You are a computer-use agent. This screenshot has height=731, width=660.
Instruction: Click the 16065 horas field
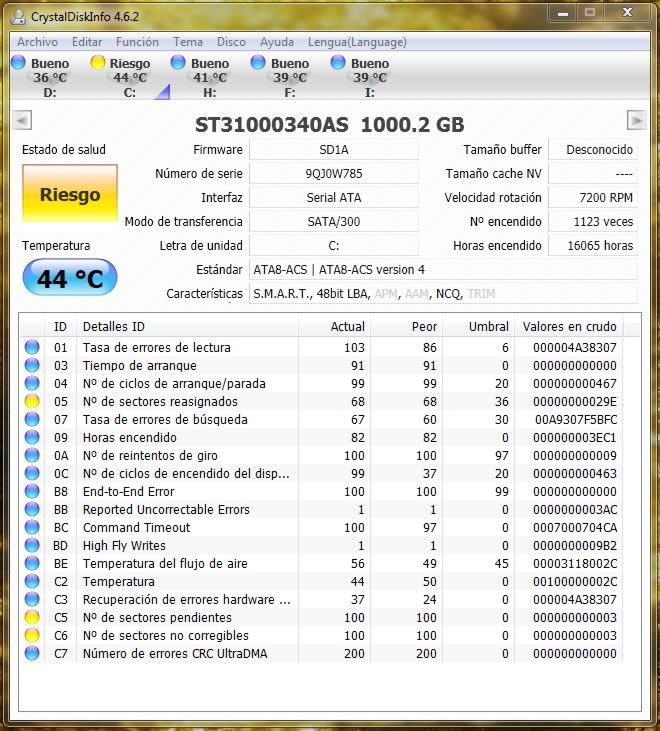click(x=593, y=246)
